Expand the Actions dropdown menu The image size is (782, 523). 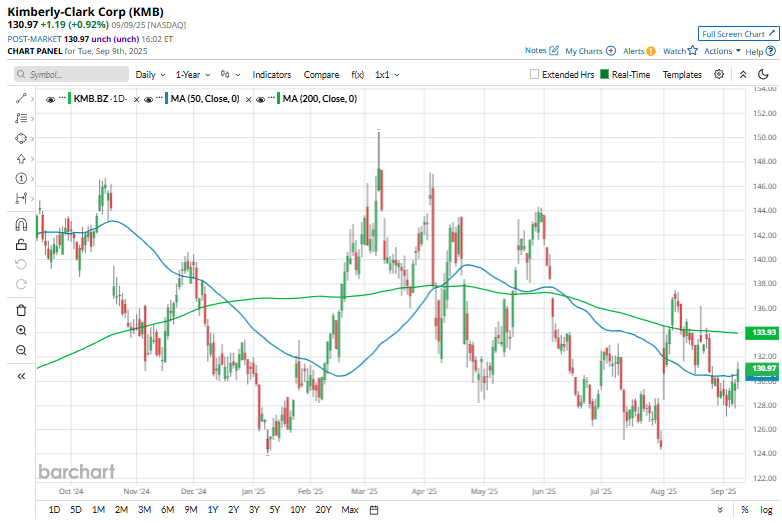[722, 51]
